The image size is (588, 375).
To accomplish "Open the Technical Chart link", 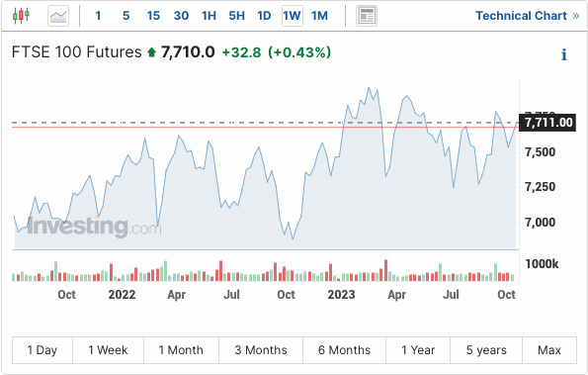I will click(x=528, y=16).
